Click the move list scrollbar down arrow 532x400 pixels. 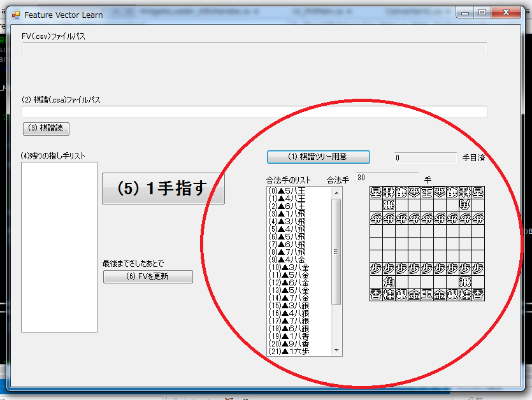click(336, 350)
